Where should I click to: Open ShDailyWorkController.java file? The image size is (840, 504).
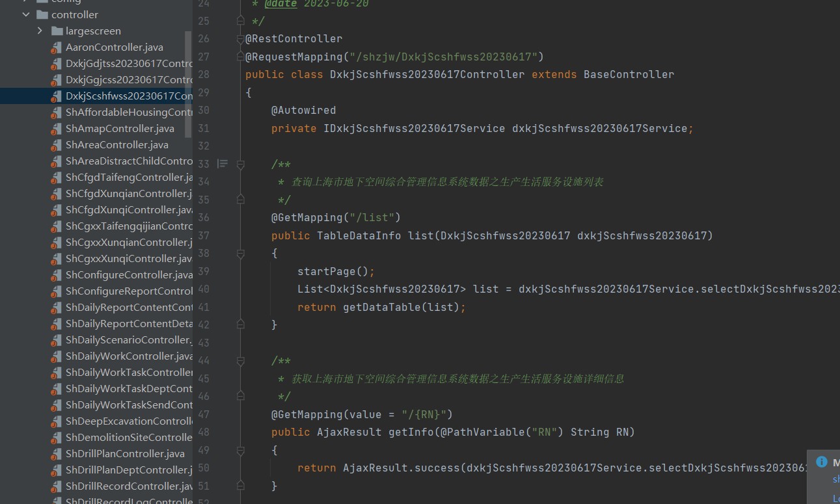tap(129, 356)
